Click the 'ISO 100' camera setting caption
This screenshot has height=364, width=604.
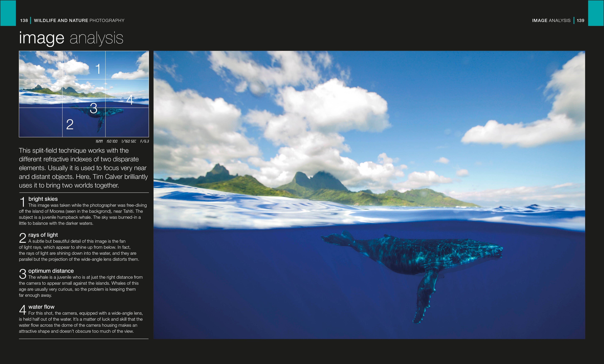pos(112,141)
